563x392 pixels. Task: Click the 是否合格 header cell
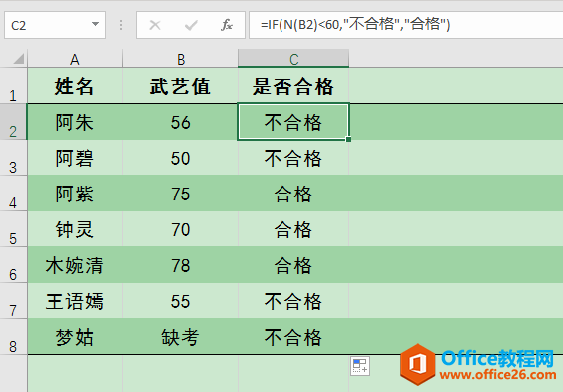coord(293,86)
